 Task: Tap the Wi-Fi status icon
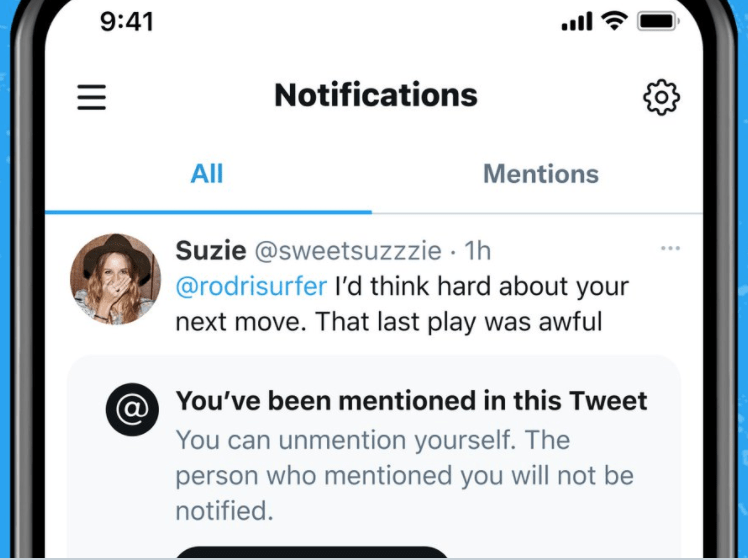pos(614,21)
